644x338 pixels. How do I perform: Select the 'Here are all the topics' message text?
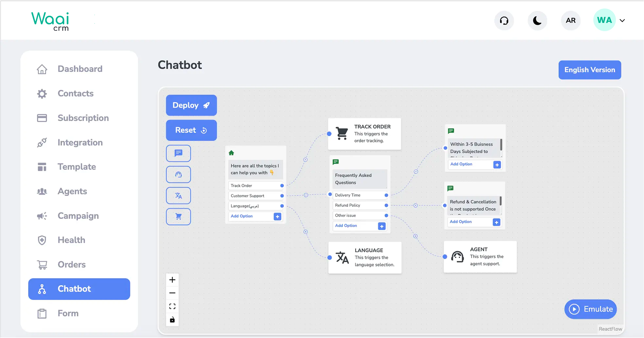point(255,169)
